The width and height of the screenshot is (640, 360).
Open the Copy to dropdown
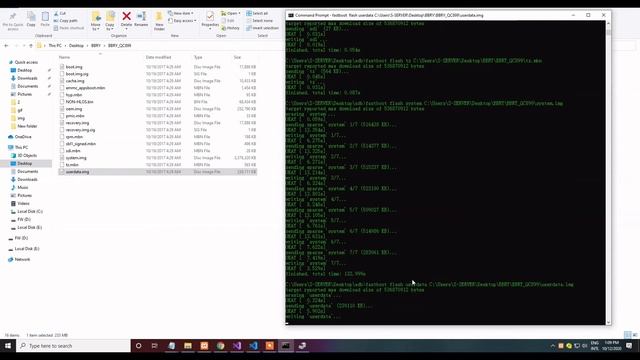(x=110, y=21)
